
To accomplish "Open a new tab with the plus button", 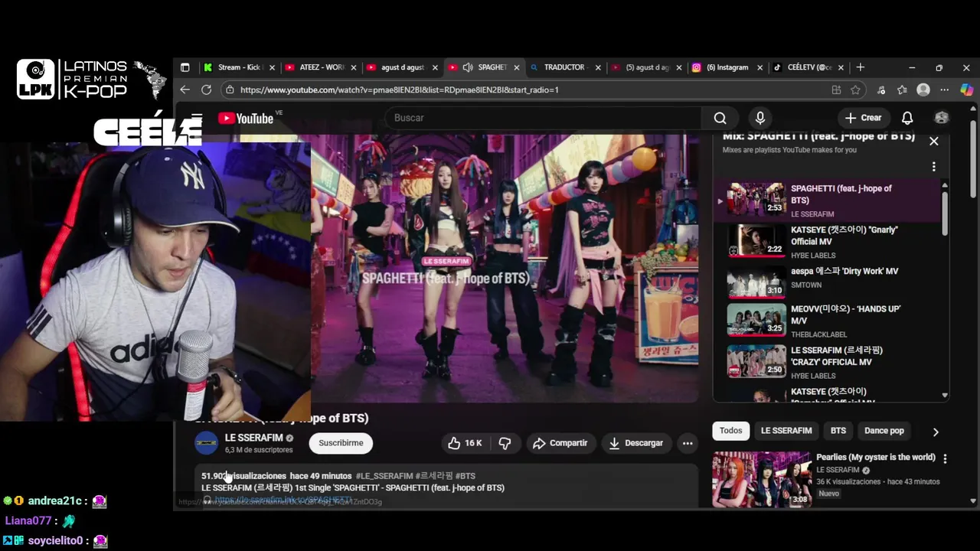I will [861, 67].
